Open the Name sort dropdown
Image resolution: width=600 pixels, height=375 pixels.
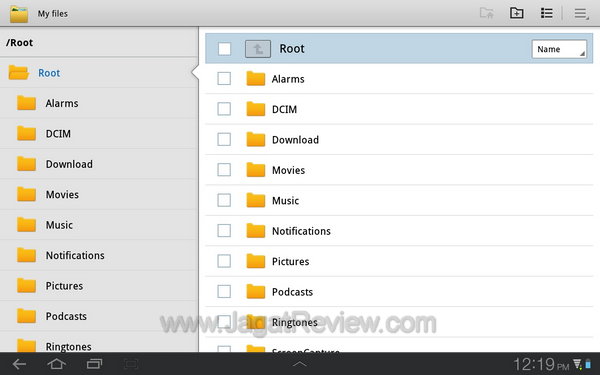(x=559, y=49)
